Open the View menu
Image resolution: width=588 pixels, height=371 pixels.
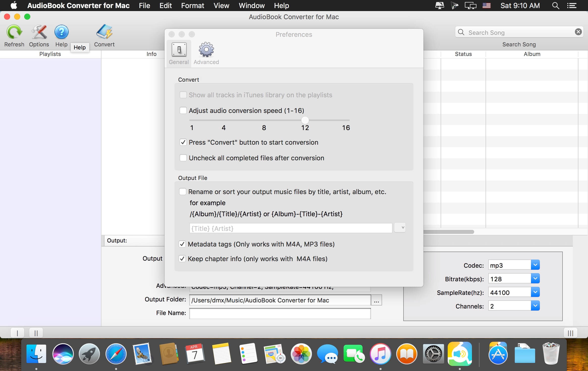pos(221,6)
